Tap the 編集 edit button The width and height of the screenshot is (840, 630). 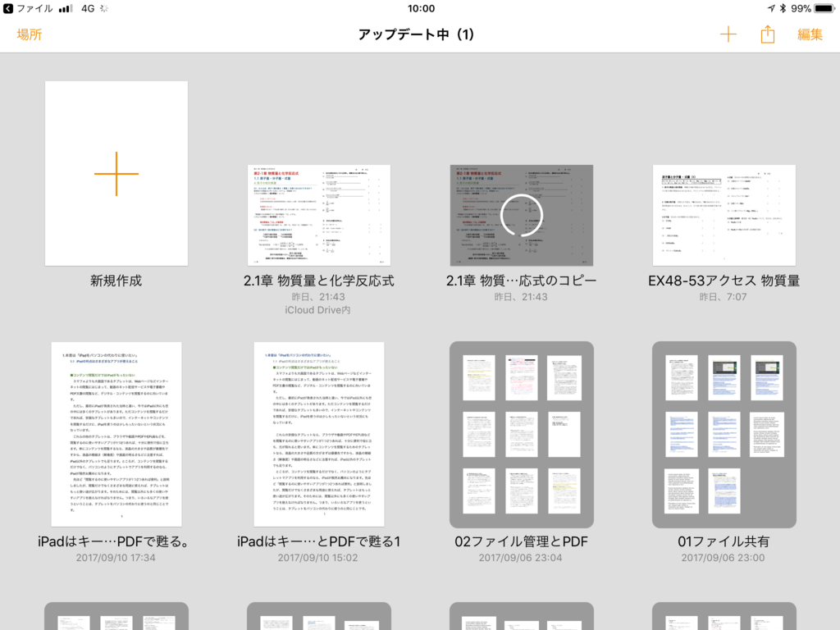[810, 34]
